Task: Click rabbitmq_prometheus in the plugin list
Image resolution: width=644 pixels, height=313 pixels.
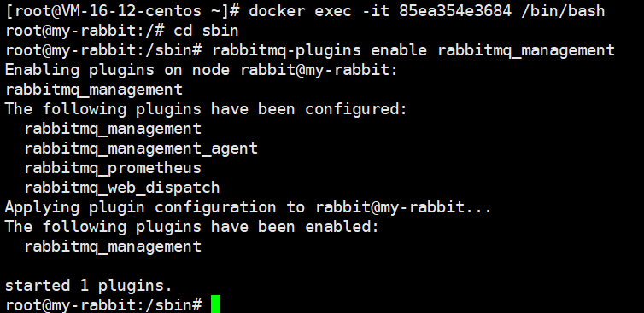Action: [x=113, y=168]
